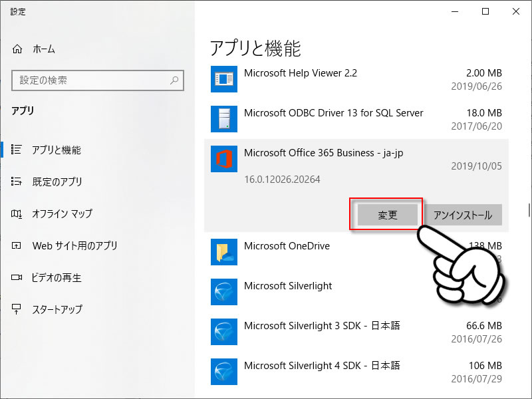Open the ホーム settings page
532x399 pixels.
tap(44, 49)
